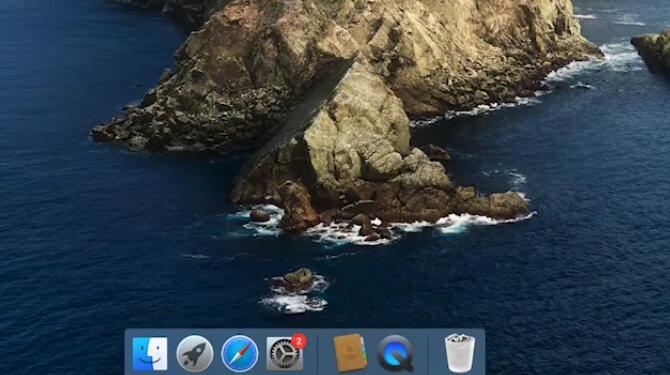
Task: Open the Contacts book icon
Action: [x=350, y=353]
